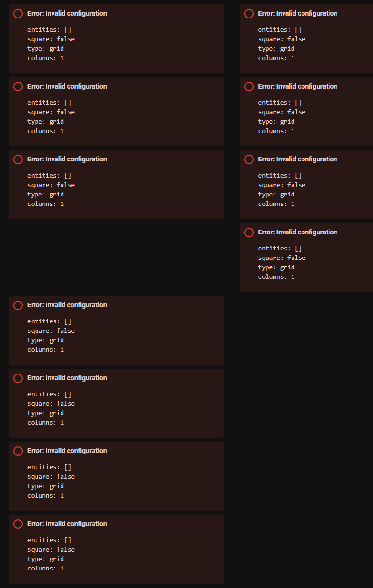Click error icon on top-left card
Viewport: 373px width, 588px height.
(x=18, y=14)
